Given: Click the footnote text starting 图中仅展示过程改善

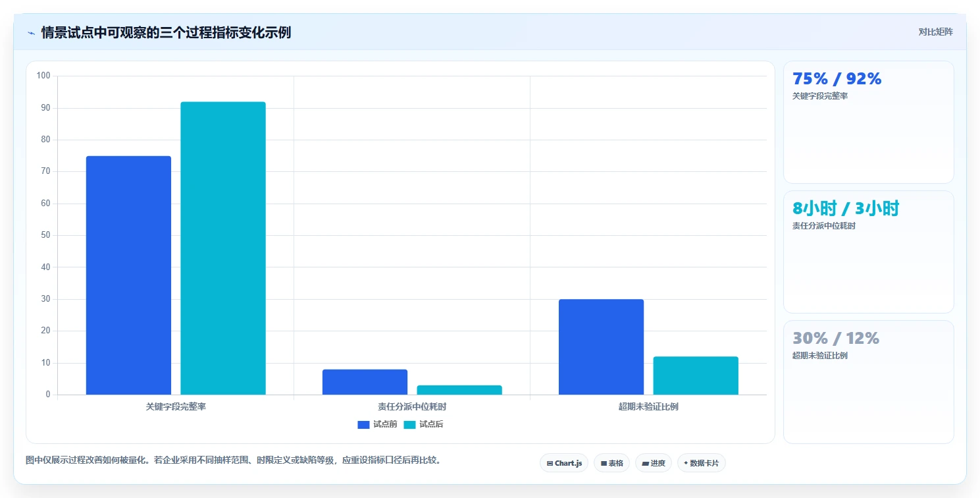Looking at the screenshot, I should (x=233, y=460).
